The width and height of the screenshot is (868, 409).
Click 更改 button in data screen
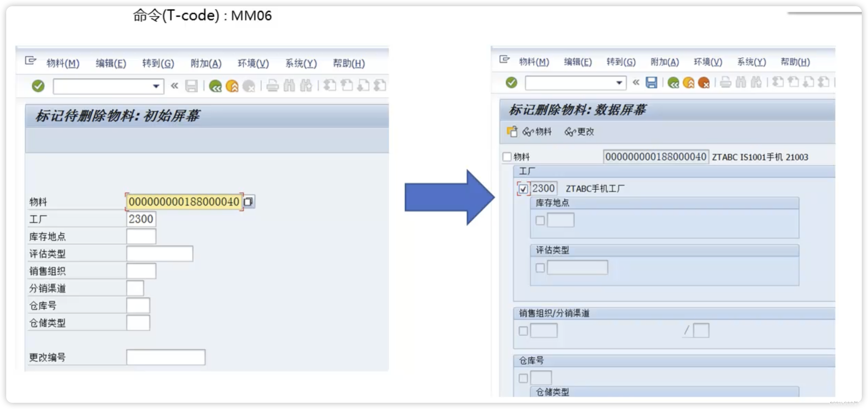click(x=579, y=132)
